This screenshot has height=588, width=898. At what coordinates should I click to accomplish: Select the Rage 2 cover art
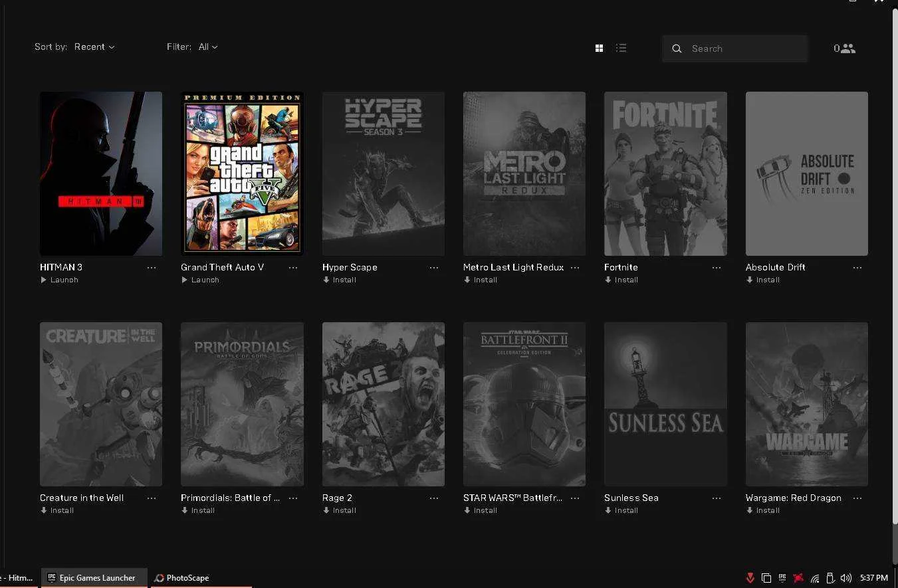point(384,404)
